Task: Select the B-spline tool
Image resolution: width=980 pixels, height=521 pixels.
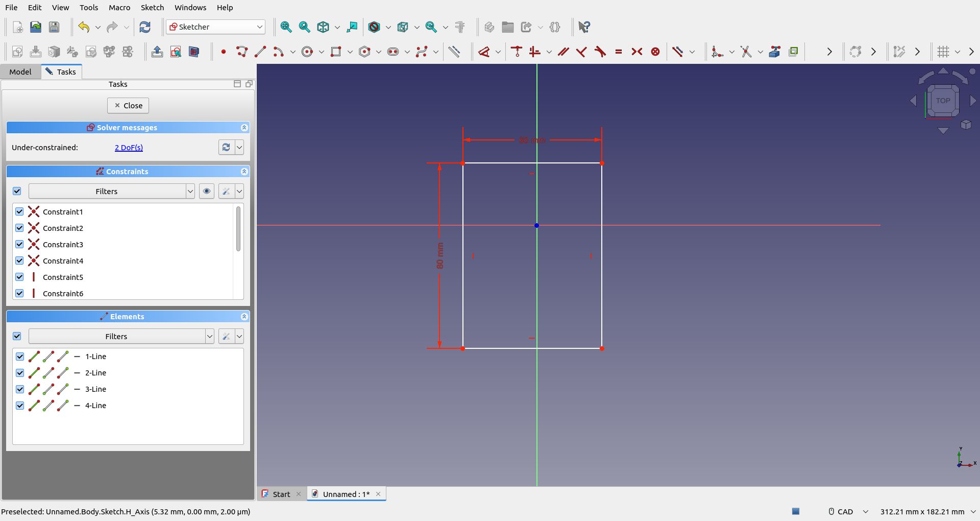Action: pos(422,52)
